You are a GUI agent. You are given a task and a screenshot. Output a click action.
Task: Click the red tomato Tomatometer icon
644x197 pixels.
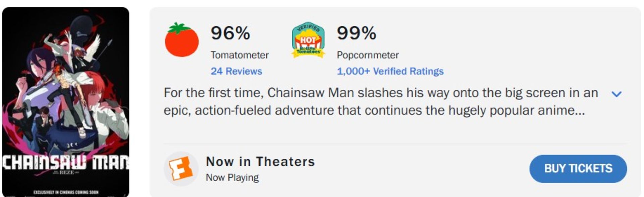pyautogui.click(x=181, y=40)
